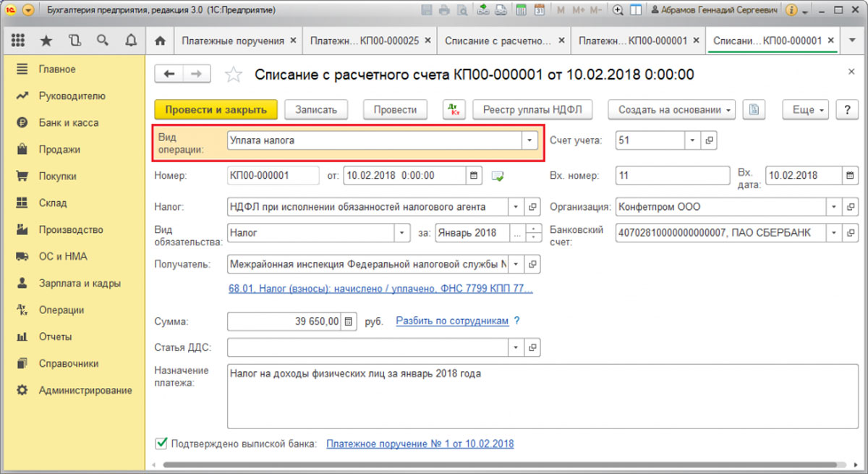Click the Провести button
868x474 pixels.
pyautogui.click(x=395, y=110)
